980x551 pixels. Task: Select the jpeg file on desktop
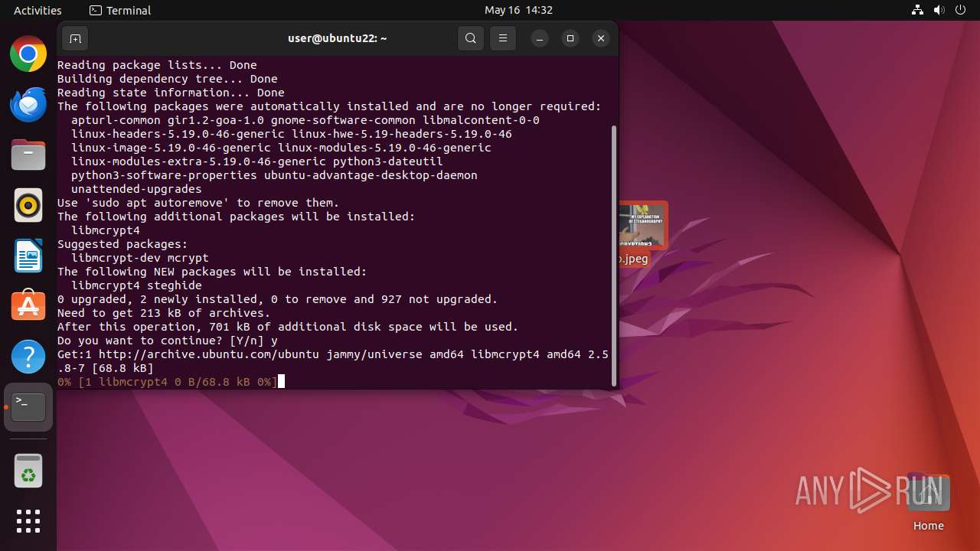tap(642, 234)
